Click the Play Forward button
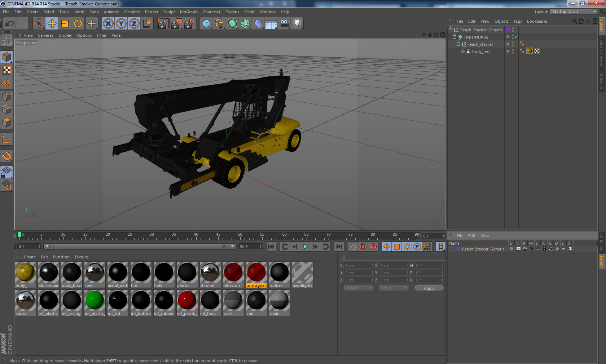Viewport: 606px width, 364px height. point(305,247)
